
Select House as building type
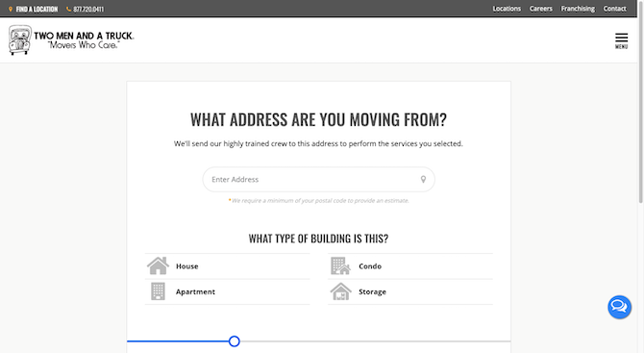[x=228, y=266]
